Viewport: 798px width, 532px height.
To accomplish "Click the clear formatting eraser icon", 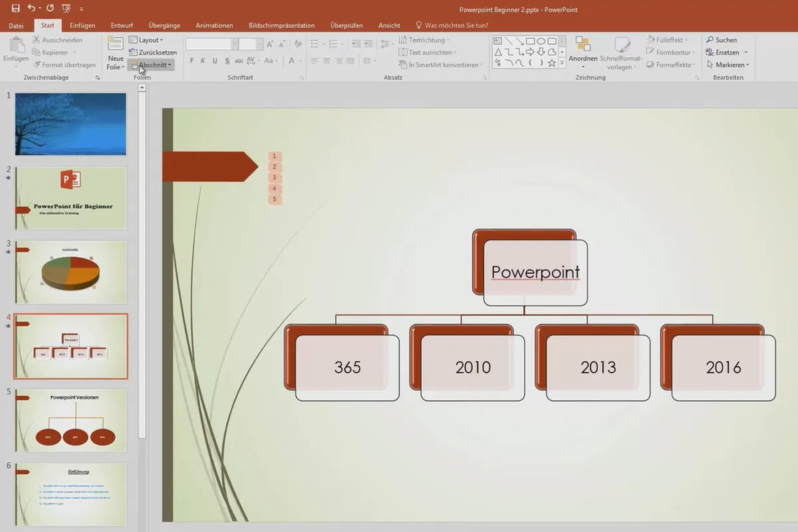I will tap(298, 44).
